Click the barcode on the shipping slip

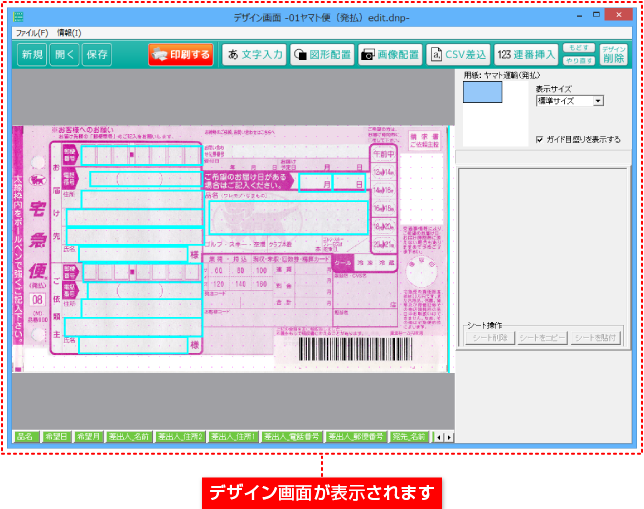pyautogui.click(x=356, y=349)
